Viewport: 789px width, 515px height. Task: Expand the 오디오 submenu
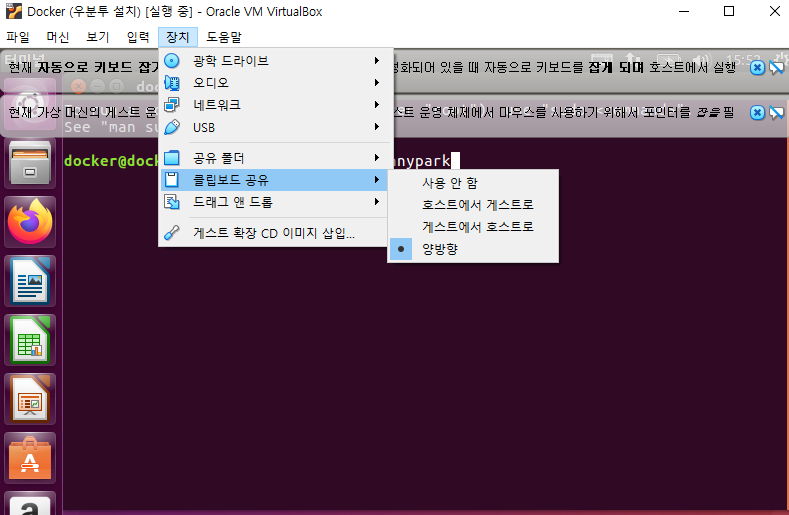pos(276,83)
